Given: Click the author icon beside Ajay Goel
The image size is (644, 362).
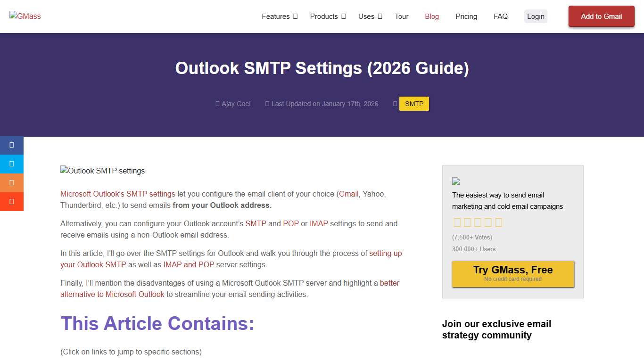Looking at the screenshot, I should [x=217, y=104].
